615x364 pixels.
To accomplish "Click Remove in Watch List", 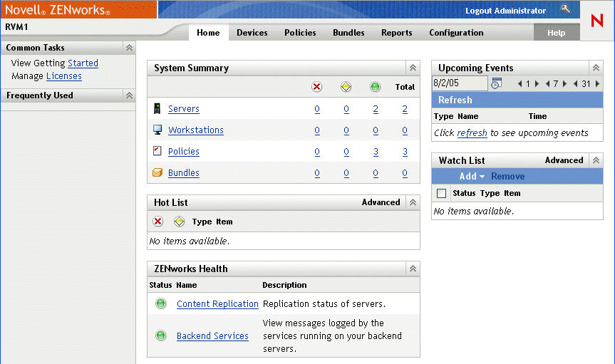I will [x=507, y=177].
